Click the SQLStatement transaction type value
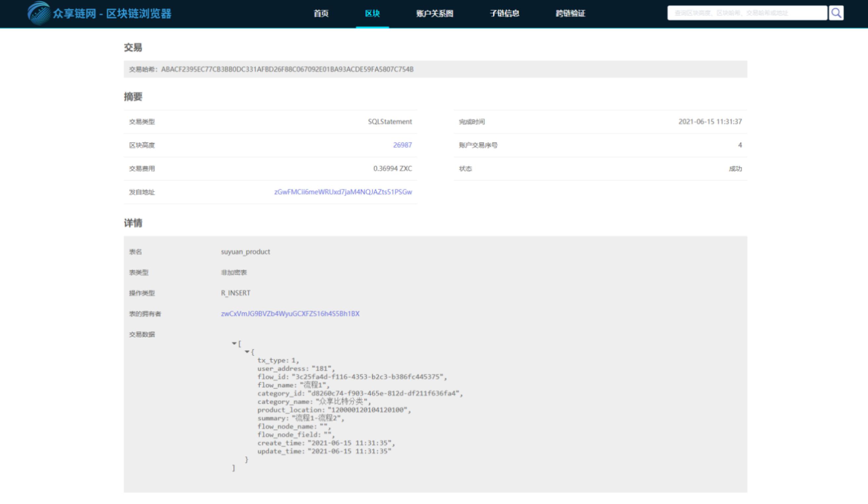Image resolution: width=868 pixels, height=504 pixels. click(390, 122)
